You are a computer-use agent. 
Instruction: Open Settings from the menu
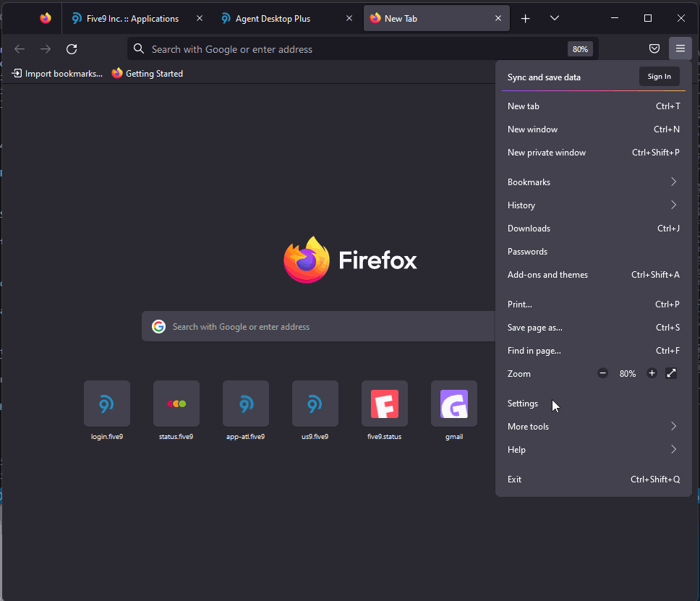593,404
